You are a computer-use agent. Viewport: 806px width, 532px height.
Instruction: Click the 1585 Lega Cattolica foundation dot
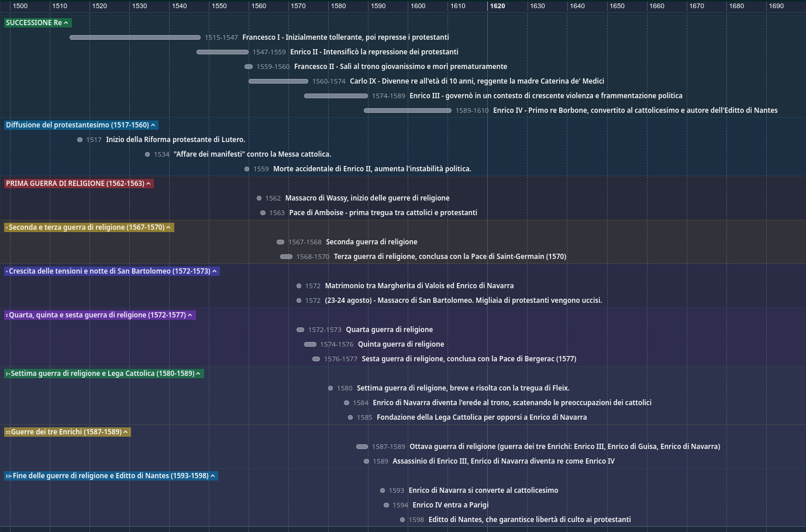click(350, 417)
